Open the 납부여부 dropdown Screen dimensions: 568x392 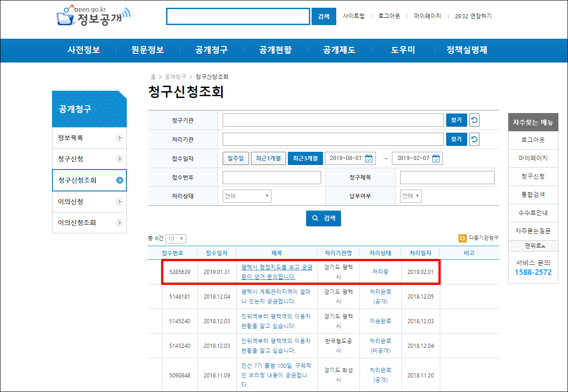410,196
